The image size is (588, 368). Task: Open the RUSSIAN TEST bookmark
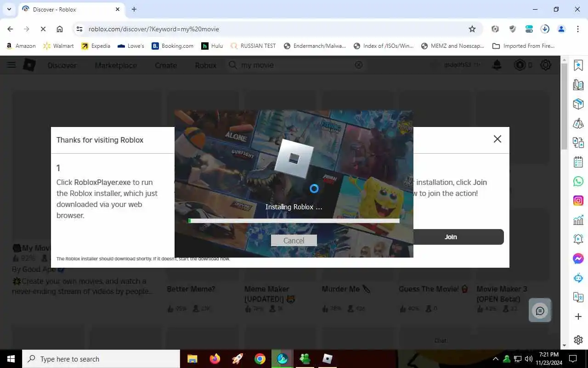253,46
